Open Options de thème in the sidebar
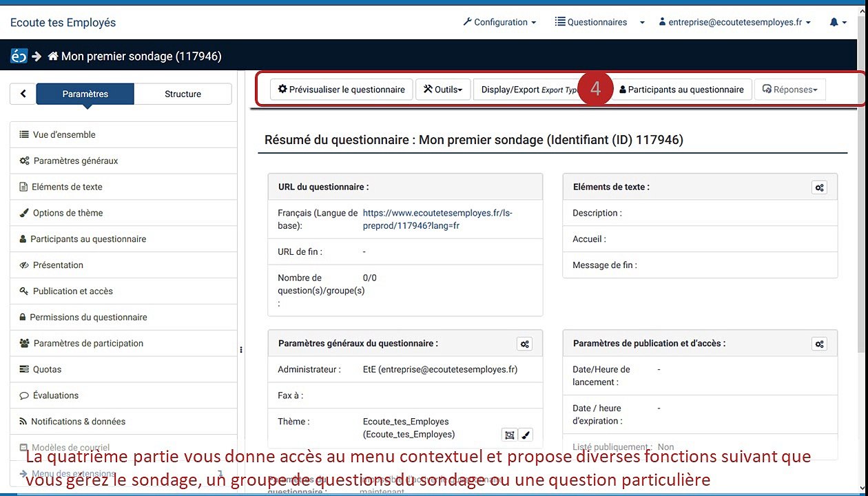The width and height of the screenshot is (868, 496). 123,213
